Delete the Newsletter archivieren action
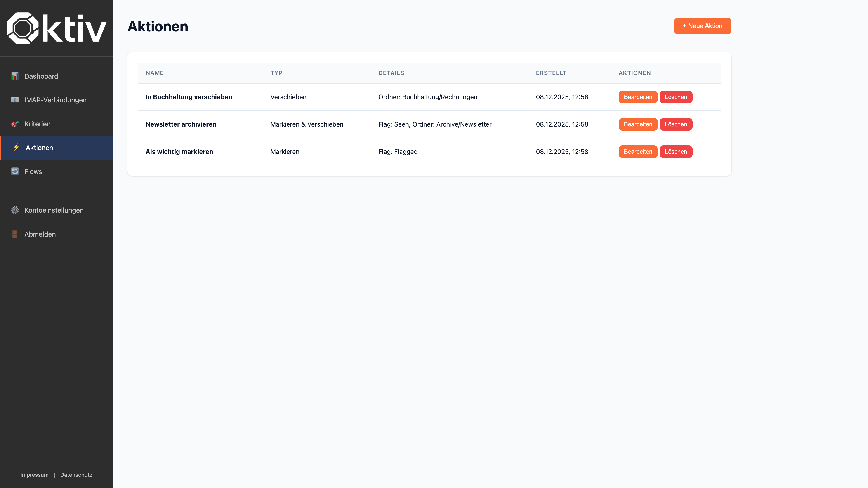Image resolution: width=868 pixels, height=488 pixels. [x=676, y=124]
